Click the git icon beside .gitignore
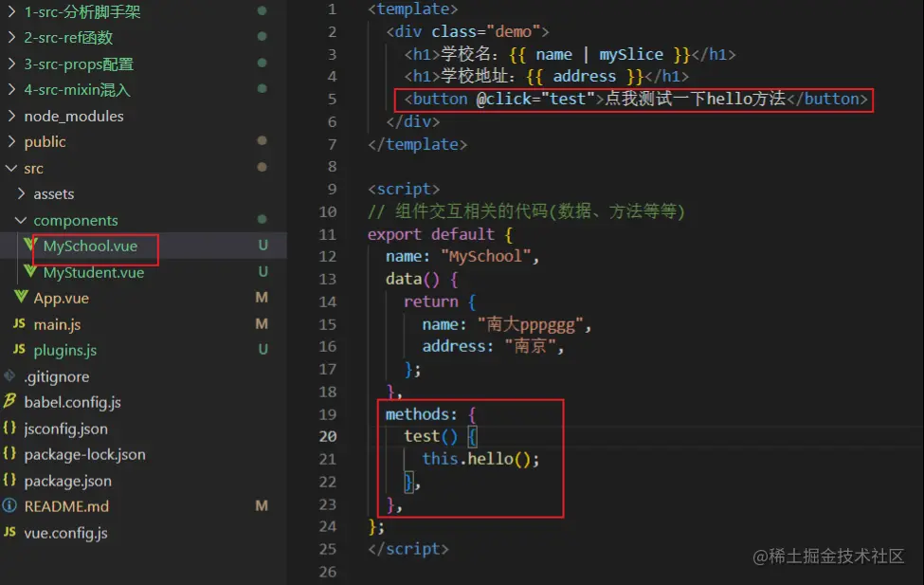Screen dimensions: 924x585 (9, 375)
